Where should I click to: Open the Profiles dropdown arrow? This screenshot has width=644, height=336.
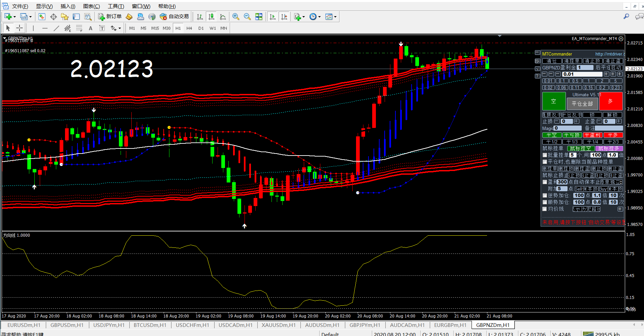point(30,16)
